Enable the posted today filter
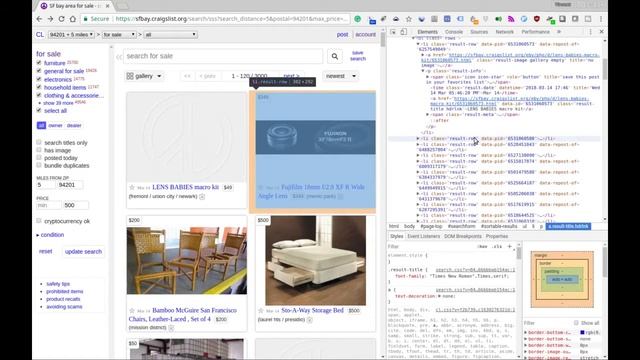 pyautogui.click(x=39, y=158)
